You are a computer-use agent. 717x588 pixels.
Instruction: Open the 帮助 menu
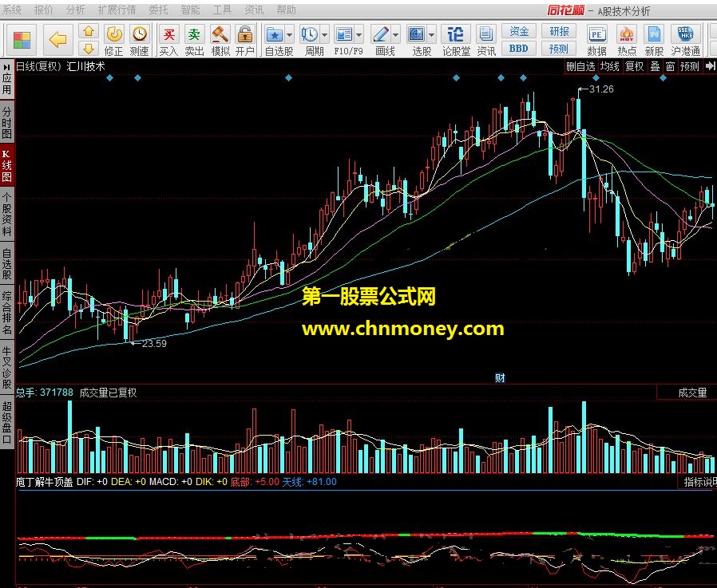pyautogui.click(x=287, y=10)
